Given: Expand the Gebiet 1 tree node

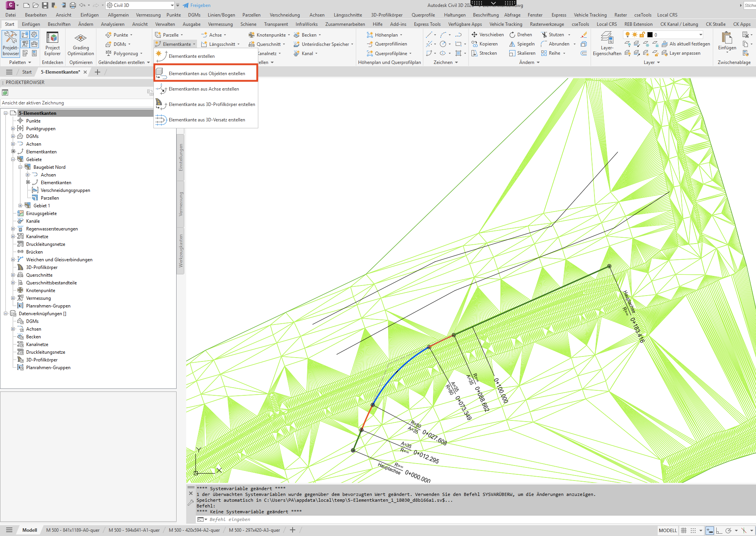Looking at the screenshot, I should (20, 206).
